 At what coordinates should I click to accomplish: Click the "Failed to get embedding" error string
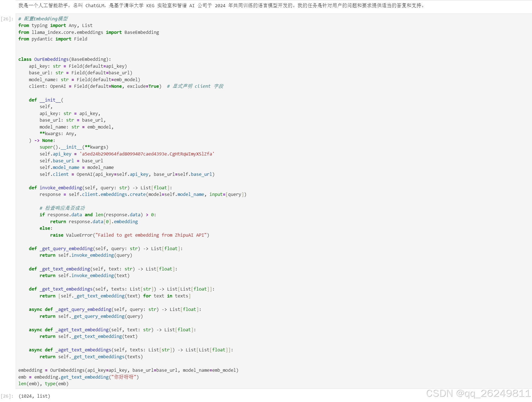pyautogui.click(x=151, y=235)
